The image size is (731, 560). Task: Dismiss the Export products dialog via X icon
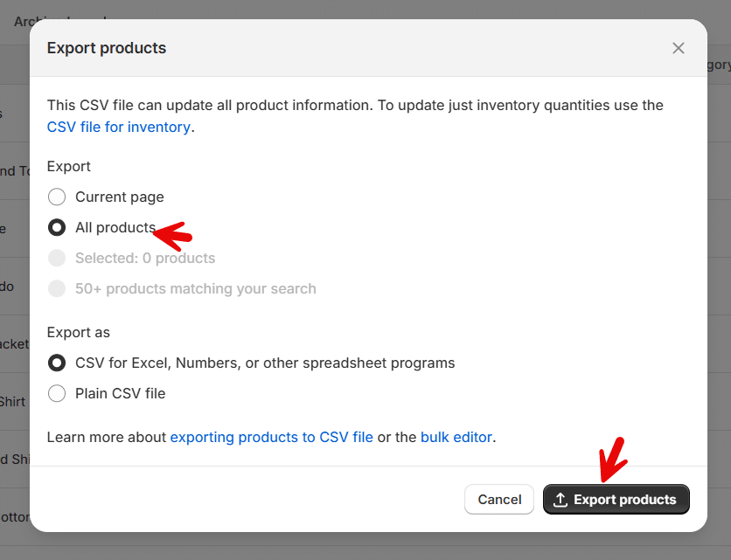[x=679, y=48]
